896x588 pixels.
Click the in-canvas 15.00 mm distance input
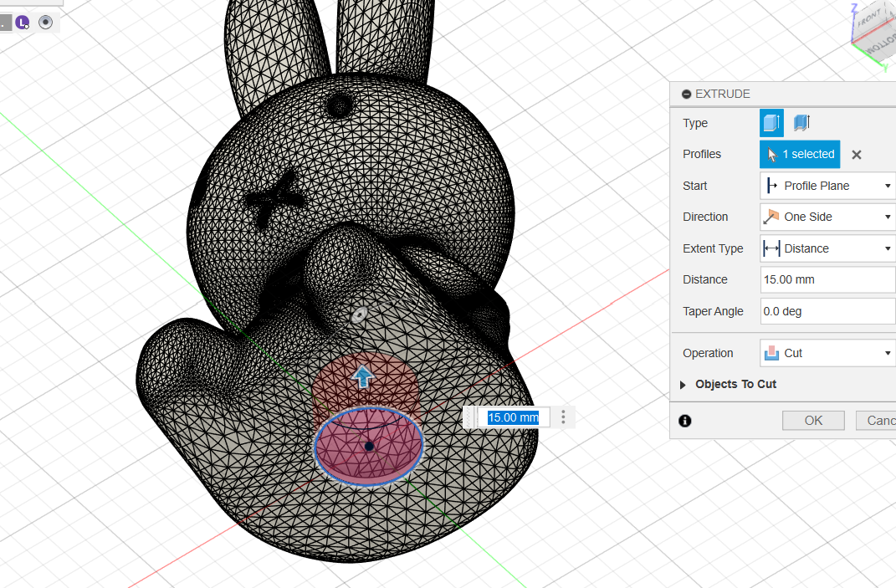point(513,417)
